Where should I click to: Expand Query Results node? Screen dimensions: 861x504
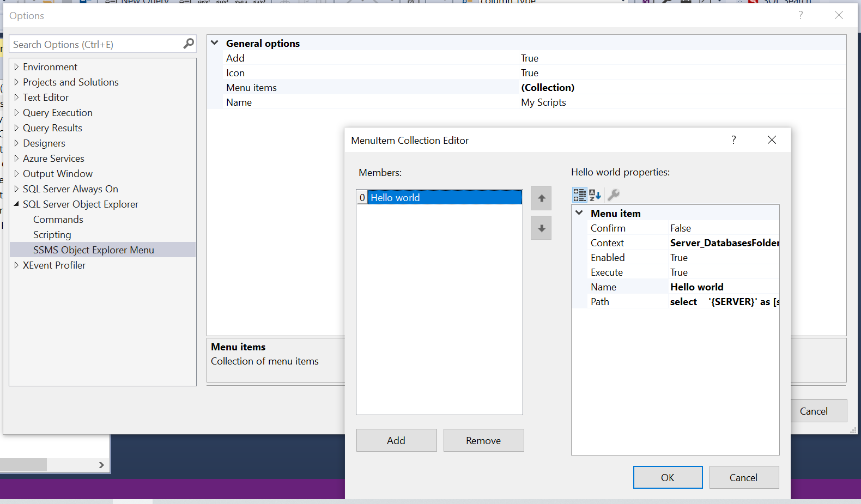(x=16, y=127)
